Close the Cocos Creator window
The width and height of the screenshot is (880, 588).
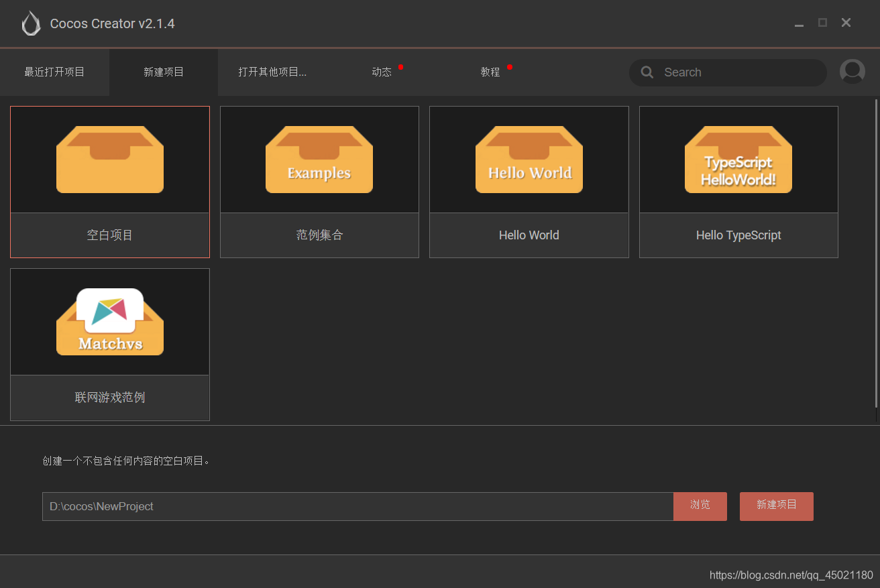pyautogui.click(x=846, y=23)
